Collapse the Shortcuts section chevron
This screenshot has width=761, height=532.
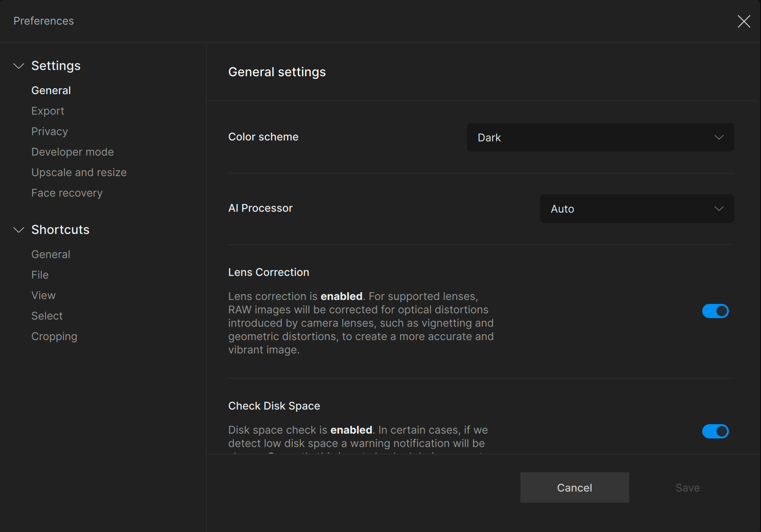click(19, 230)
